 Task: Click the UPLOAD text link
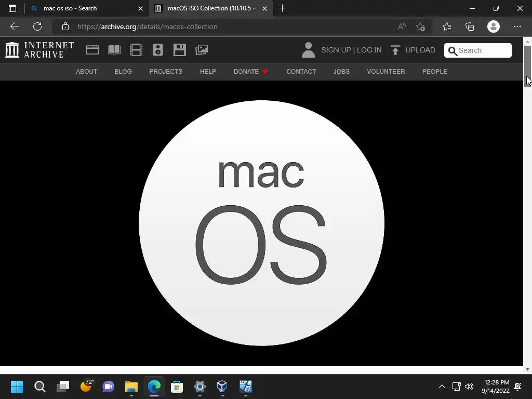tap(420, 50)
